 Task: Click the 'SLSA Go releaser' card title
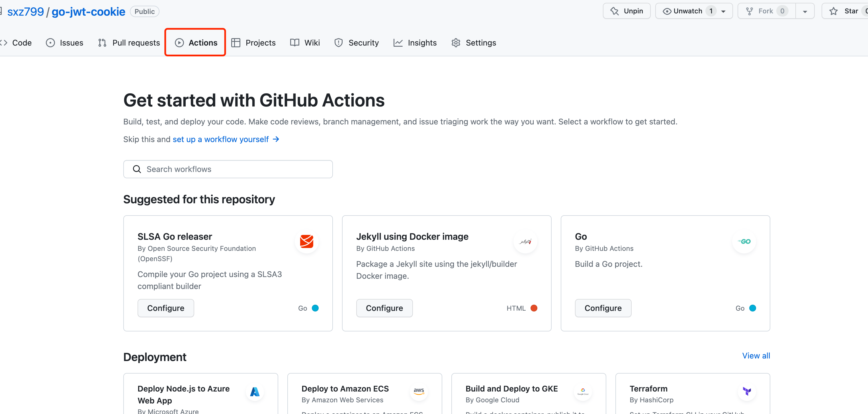coord(175,237)
